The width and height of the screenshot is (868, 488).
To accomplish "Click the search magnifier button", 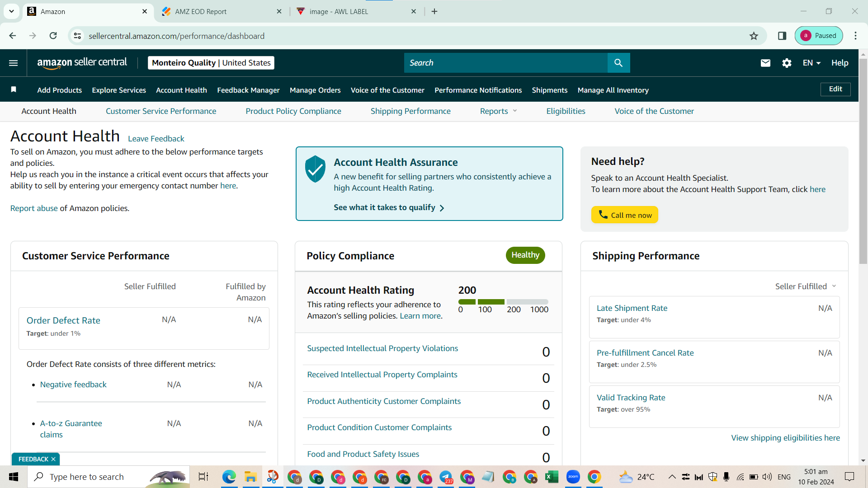I will click(618, 63).
